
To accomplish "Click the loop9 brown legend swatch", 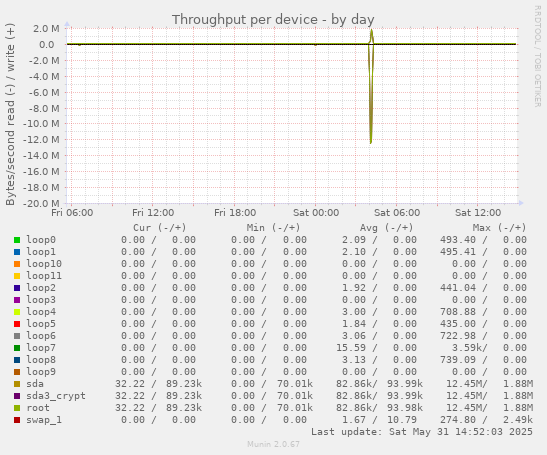I will point(17,372).
